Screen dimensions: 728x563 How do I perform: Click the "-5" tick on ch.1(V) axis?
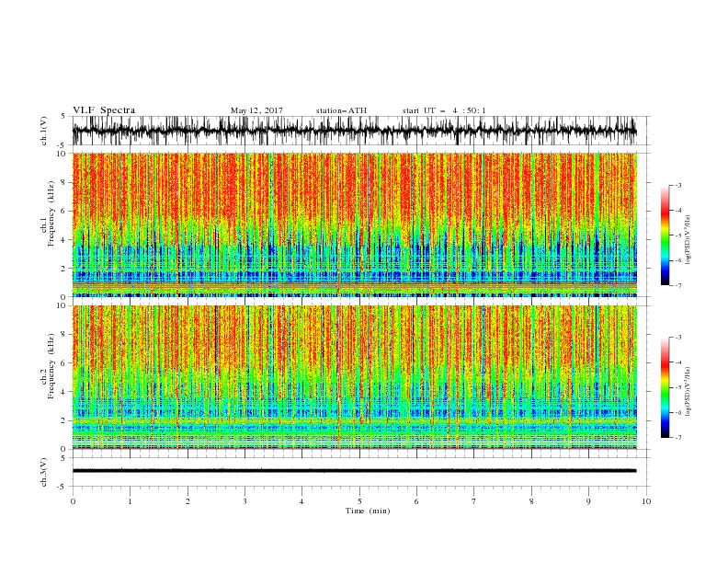pos(63,145)
